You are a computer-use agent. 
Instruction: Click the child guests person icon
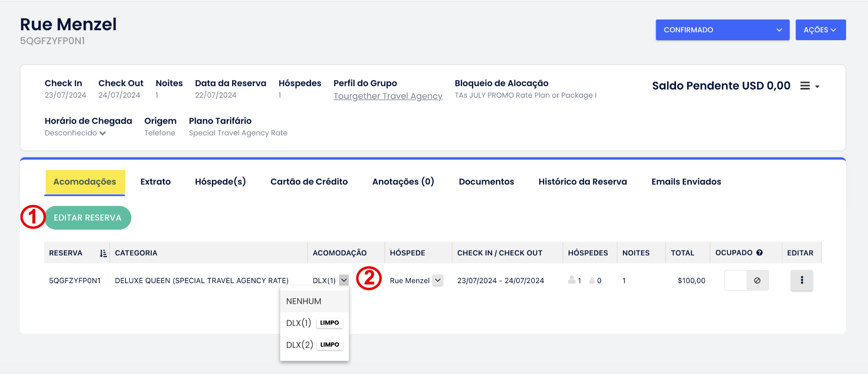592,281
